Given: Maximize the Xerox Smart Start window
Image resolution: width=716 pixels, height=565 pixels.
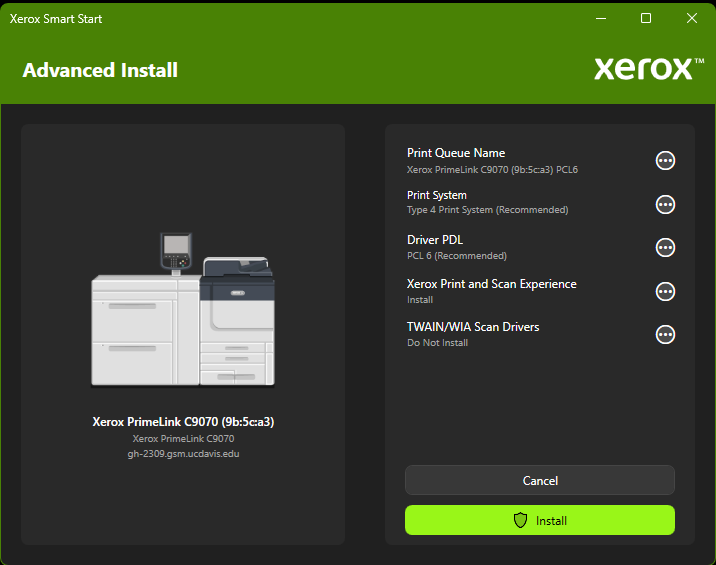Looking at the screenshot, I should 646,18.
